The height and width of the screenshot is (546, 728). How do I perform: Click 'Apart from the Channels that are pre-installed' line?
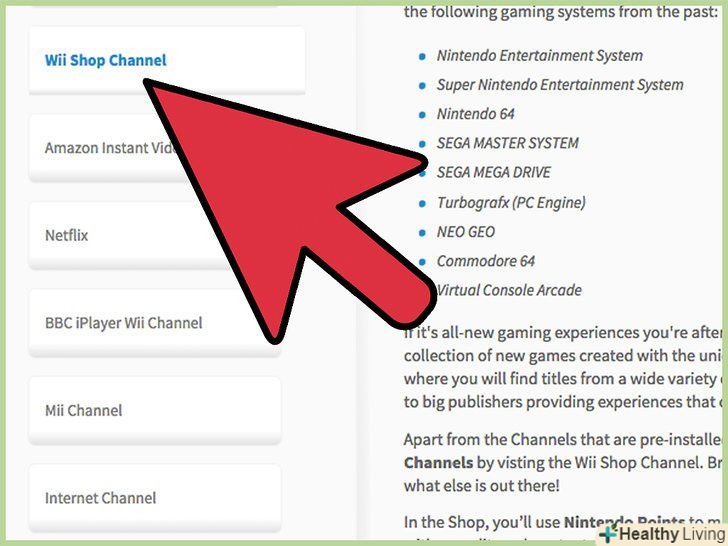click(563, 440)
